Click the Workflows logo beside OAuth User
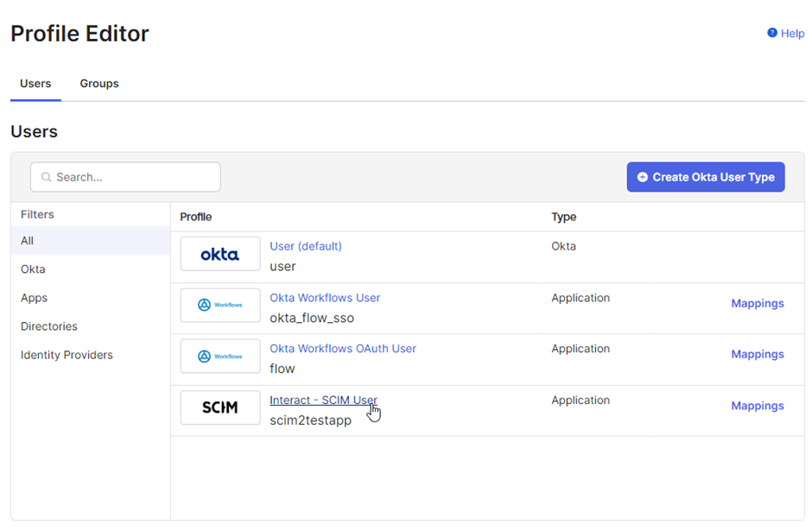The height and width of the screenshot is (531, 812). [220, 356]
